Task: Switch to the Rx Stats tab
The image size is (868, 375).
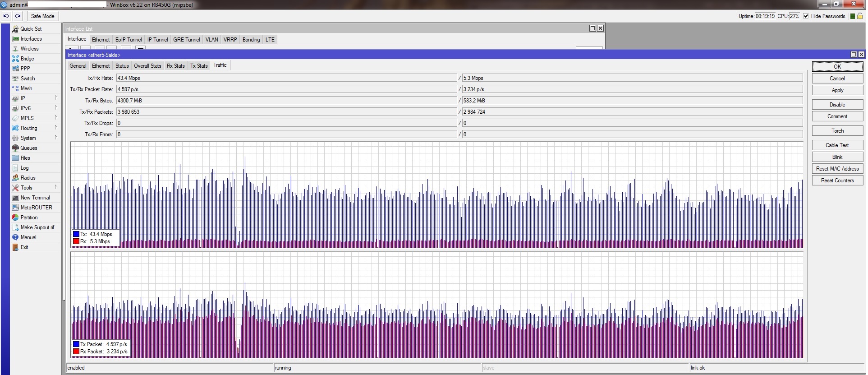Action: (x=175, y=66)
